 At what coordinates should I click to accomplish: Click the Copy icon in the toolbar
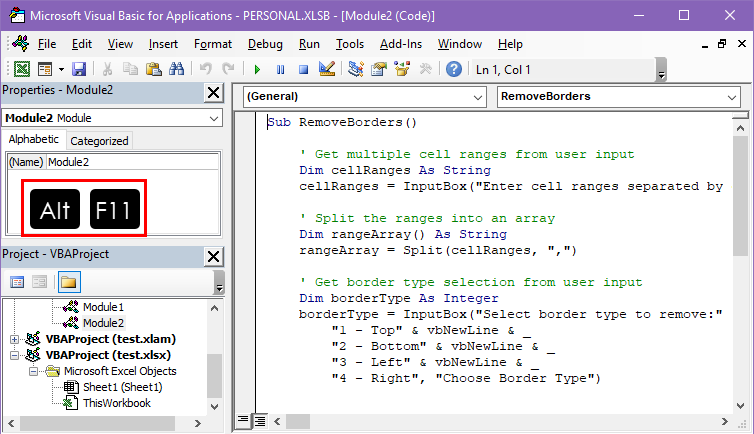(130, 69)
